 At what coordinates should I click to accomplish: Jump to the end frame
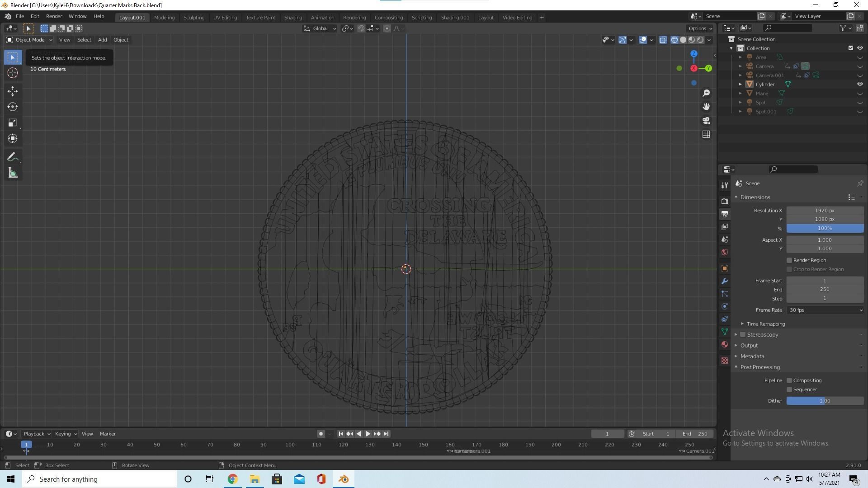(x=386, y=434)
